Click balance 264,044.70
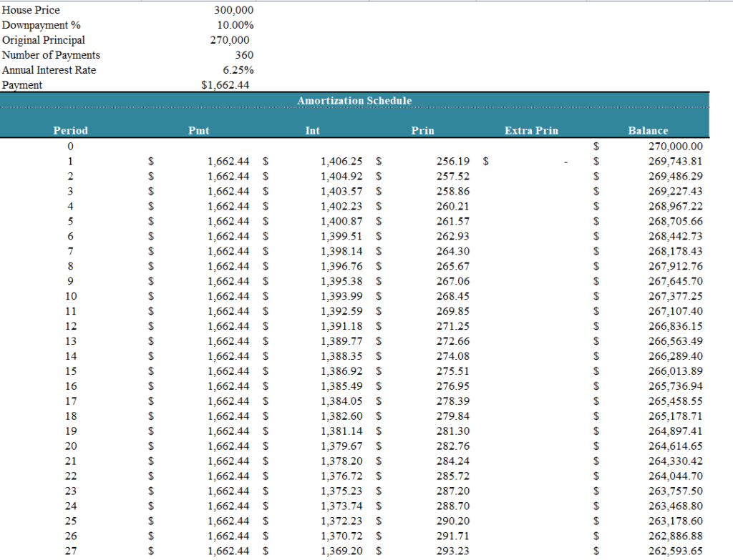733x560 pixels. (x=676, y=476)
